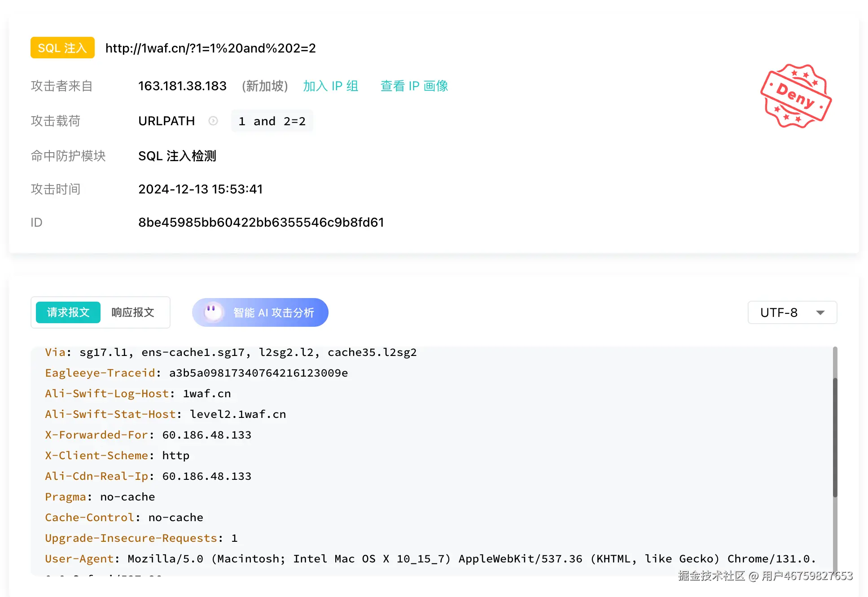Click the AI robot face icon
Viewport: 868px width, 597px height.
coord(213,312)
